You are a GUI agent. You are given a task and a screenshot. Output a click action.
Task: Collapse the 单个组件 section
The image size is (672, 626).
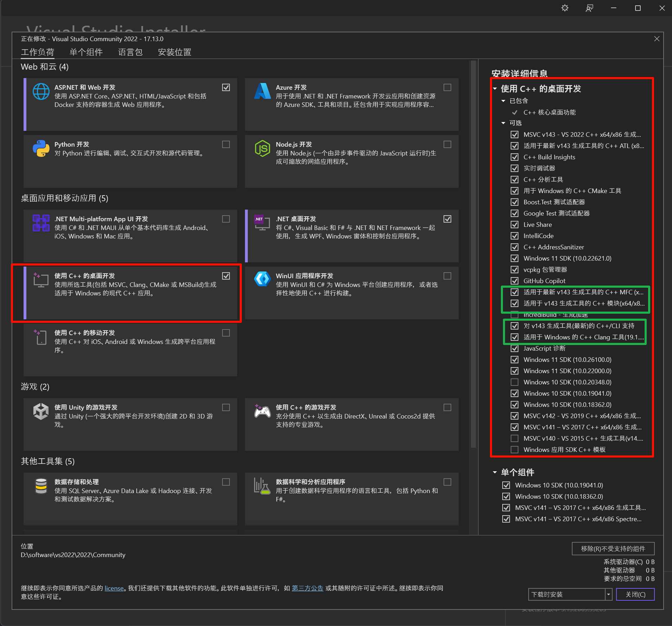[495, 472]
